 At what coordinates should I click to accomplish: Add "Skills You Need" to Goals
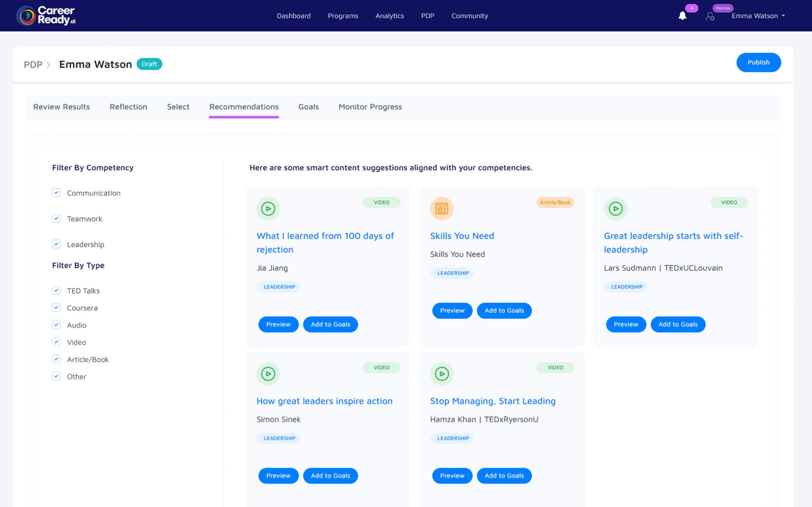(504, 311)
